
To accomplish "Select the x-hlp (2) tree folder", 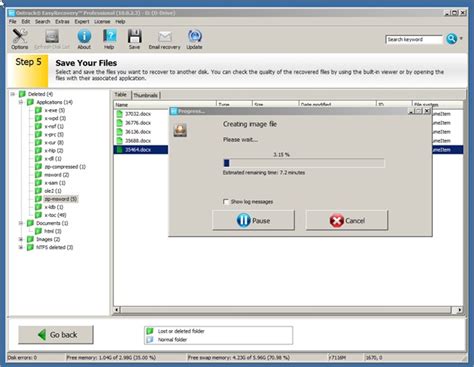I will tap(54, 151).
